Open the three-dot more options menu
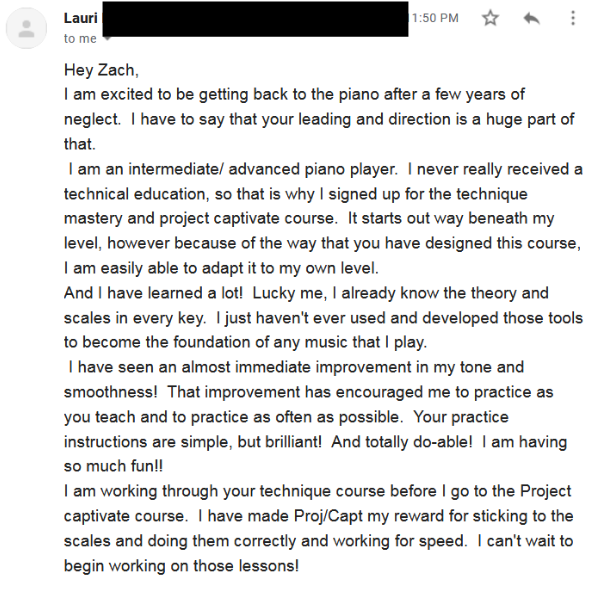600x600 pixels. (x=572, y=18)
